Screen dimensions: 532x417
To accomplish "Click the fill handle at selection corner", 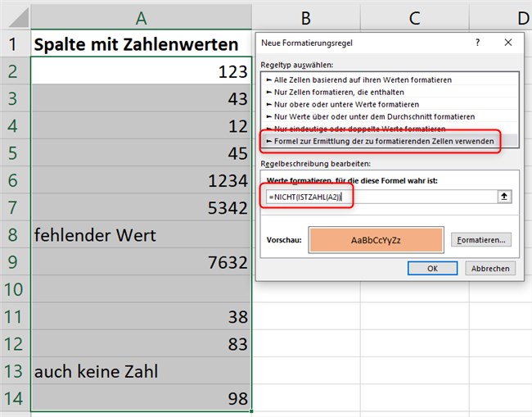I will point(251,411).
